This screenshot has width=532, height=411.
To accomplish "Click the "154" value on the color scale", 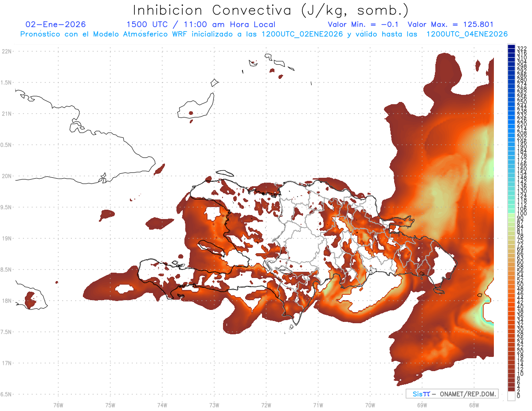I will pos(521,173).
